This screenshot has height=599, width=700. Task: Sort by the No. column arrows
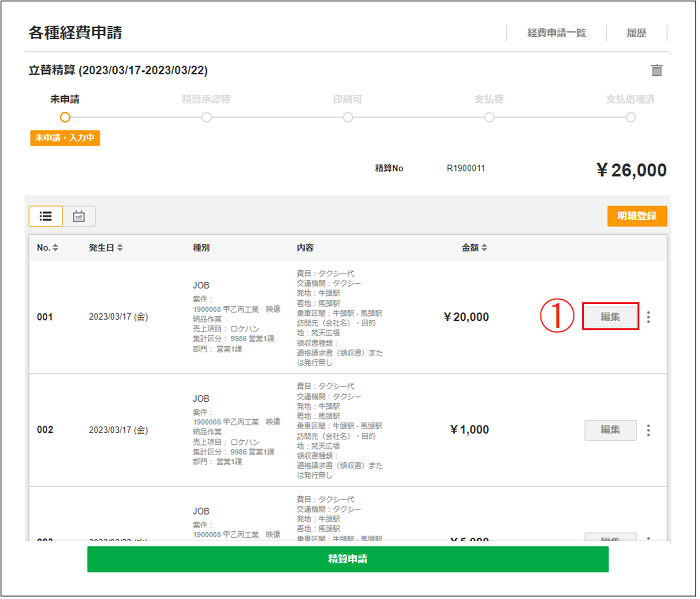click(x=56, y=248)
